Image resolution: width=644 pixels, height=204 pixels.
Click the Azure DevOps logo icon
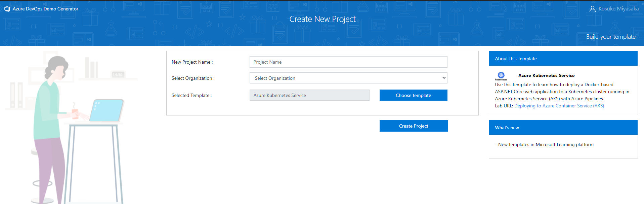(7, 9)
